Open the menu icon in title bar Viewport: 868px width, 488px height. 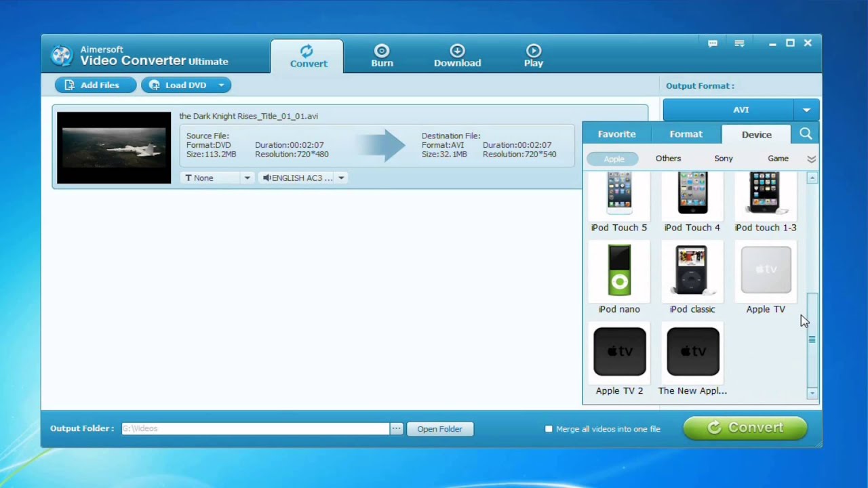point(739,43)
